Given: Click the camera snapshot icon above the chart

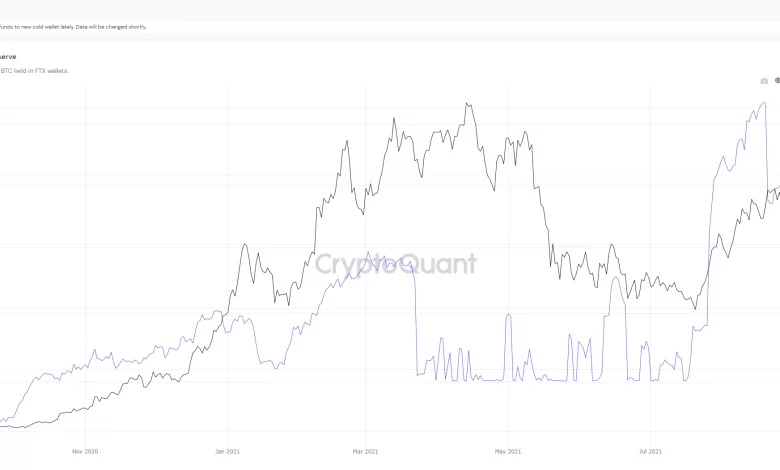Looking at the screenshot, I should pos(764,81).
